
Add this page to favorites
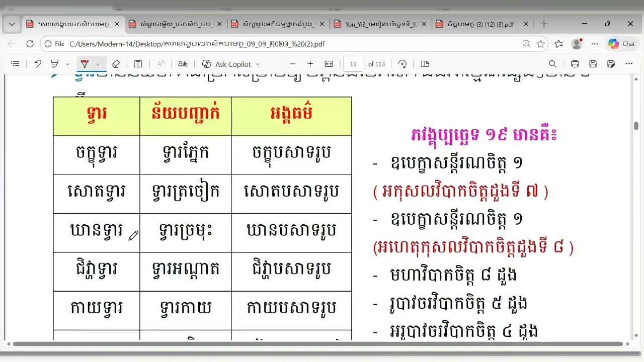[541, 44]
